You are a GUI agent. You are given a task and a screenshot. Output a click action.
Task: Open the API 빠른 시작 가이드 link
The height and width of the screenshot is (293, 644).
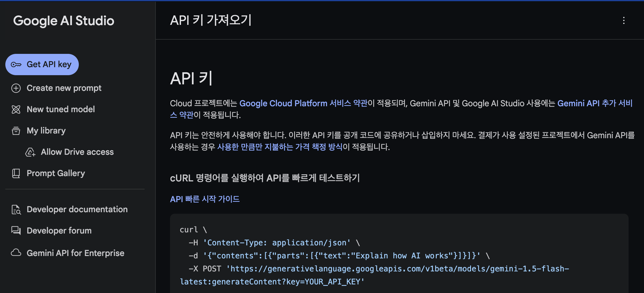click(x=205, y=199)
